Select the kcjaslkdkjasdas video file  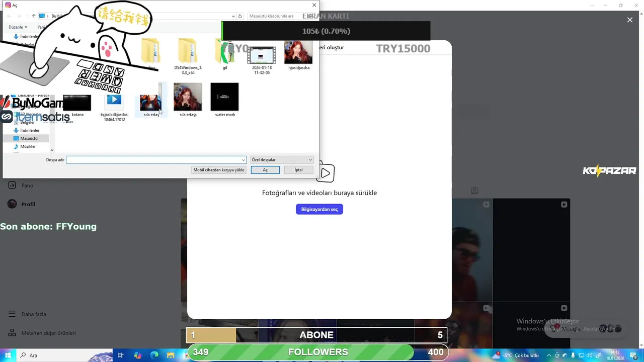[x=114, y=107]
